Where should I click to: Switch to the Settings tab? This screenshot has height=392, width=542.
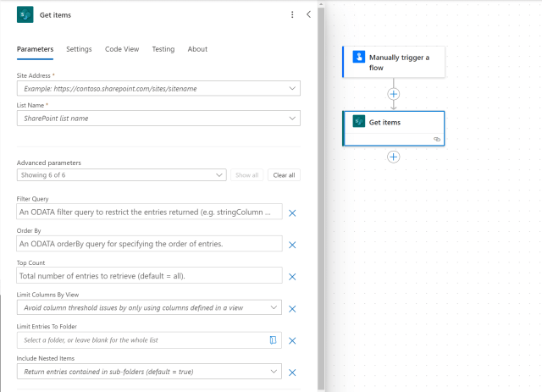[x=79, y=49]
